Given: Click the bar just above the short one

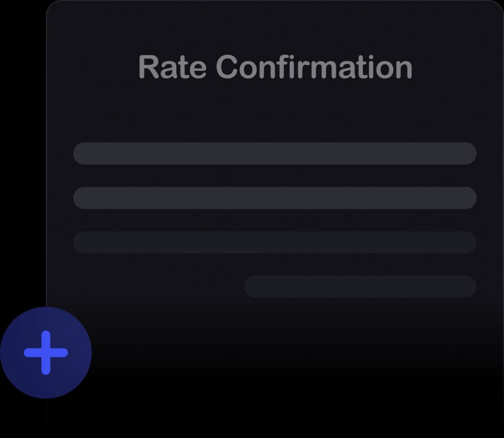Looking at the screenshot, I should [275, 242].
